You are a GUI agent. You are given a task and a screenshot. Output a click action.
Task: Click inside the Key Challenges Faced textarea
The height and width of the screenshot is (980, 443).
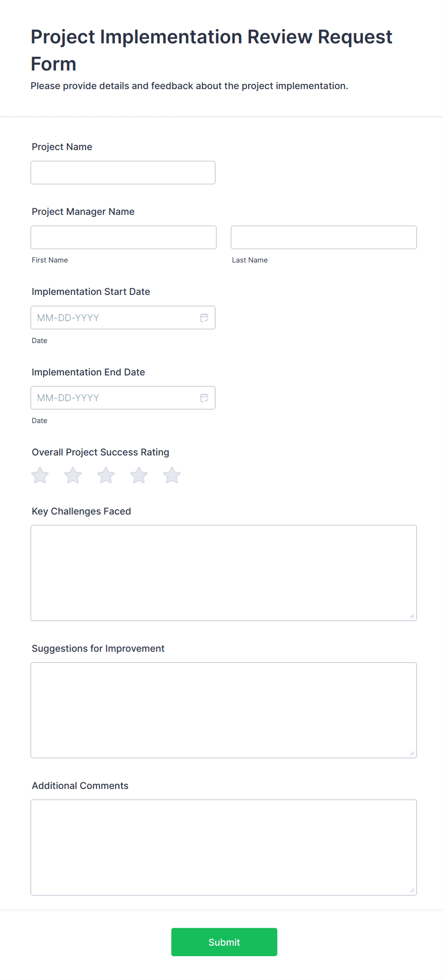[223, 573]
